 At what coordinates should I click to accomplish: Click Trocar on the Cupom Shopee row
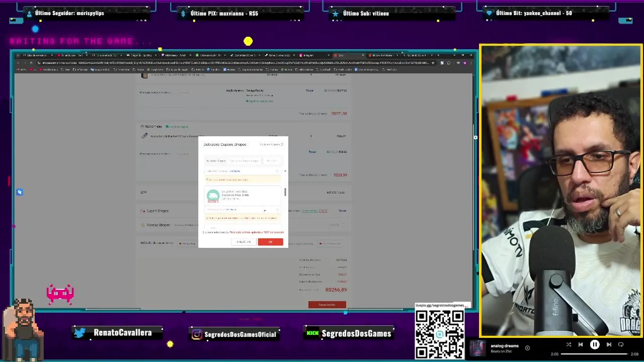click(342, 211)
